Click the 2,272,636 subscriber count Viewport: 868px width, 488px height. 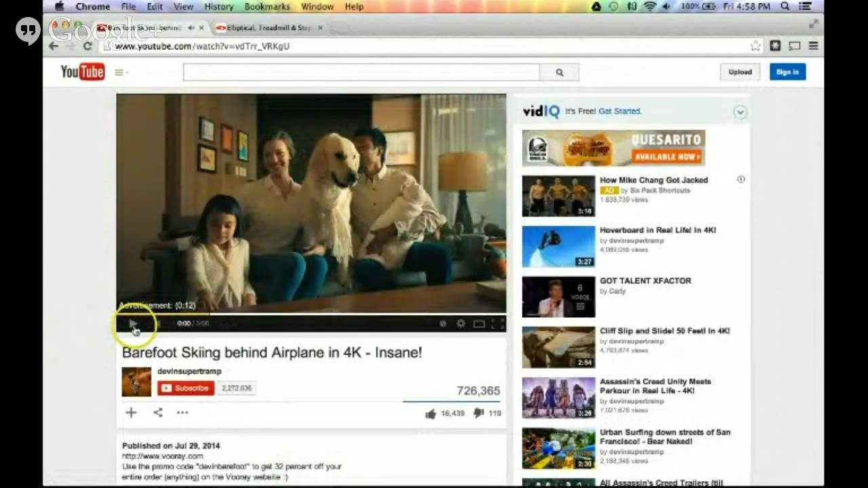[x=237, y=388]
